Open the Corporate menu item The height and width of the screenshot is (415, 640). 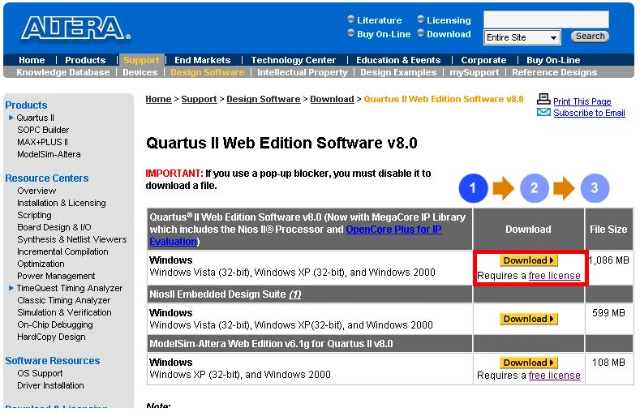(484, 60)
